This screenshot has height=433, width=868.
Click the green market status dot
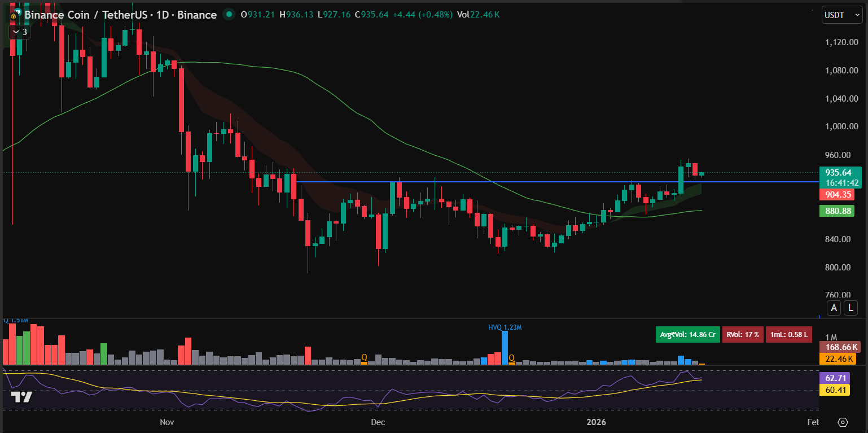point(229,15)
